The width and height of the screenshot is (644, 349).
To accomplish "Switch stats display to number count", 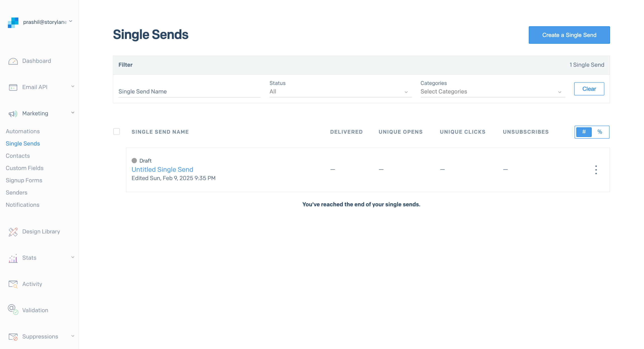I will pos(584,132).
